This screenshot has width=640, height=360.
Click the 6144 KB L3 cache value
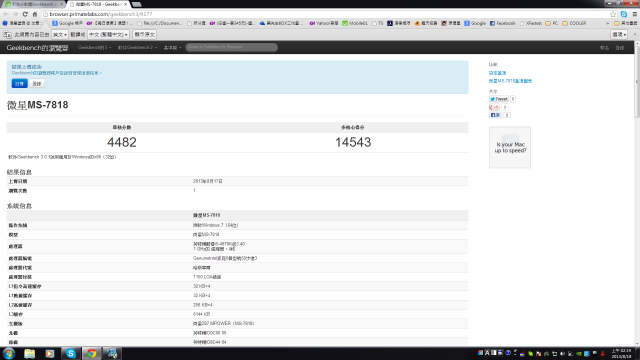[x=202, y=314]
